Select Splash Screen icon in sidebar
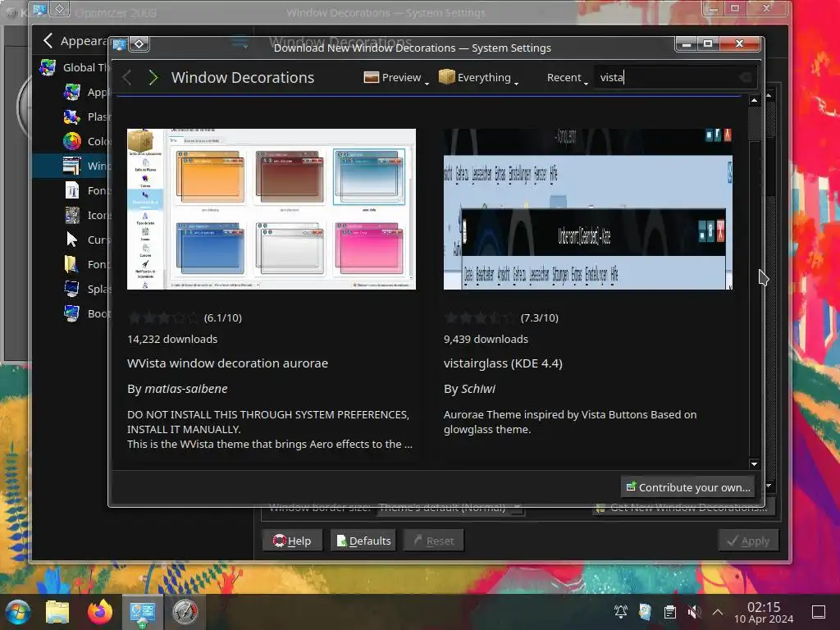Screen dimensions: 840x630 point(72,290)
